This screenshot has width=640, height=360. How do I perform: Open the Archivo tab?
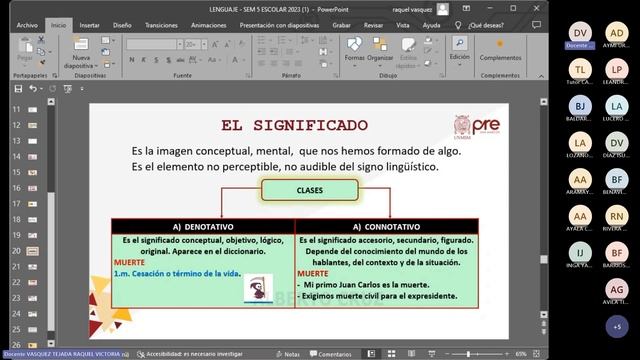point(27,25)
